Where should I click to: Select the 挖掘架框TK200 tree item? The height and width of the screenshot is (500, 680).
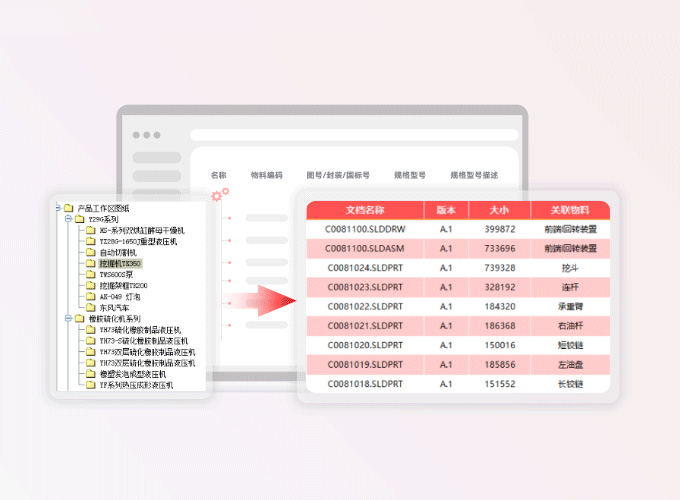click(x=123, y=286)
